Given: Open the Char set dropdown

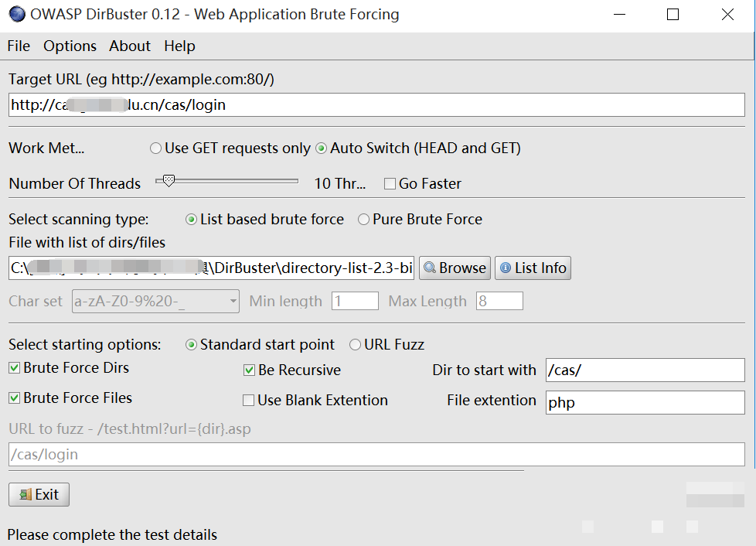Looking at the screenshot, I should click(155, 302).
